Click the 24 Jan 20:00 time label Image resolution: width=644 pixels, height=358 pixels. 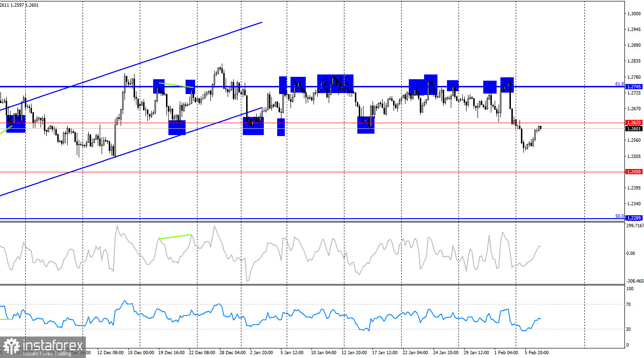pos(446,353)
